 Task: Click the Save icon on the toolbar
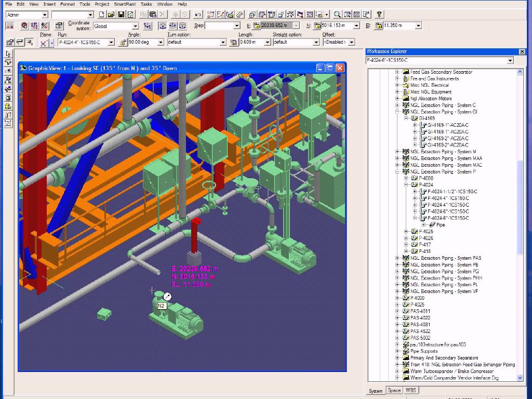[121, 14]
